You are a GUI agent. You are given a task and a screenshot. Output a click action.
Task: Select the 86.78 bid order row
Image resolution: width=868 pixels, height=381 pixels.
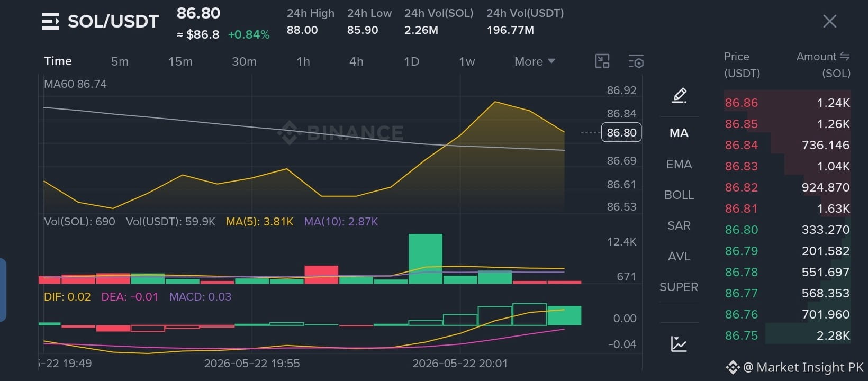(x=787, y=272)
